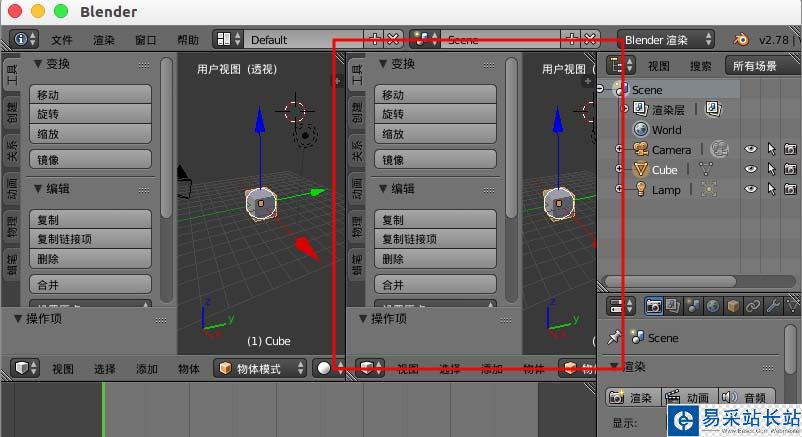Delete the Default screen layout with X icon
The image size is (802, 437).
pyautogui.click(x=393, y=39)
